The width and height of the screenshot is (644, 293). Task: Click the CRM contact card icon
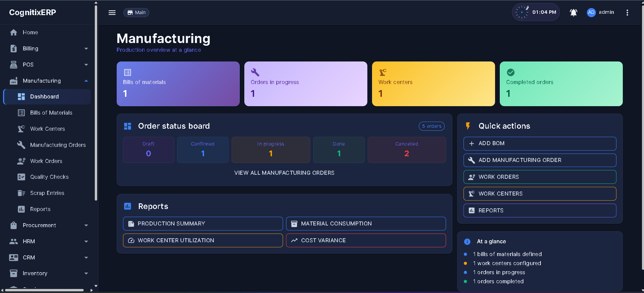pyautogui.click(x=13, y=257)
